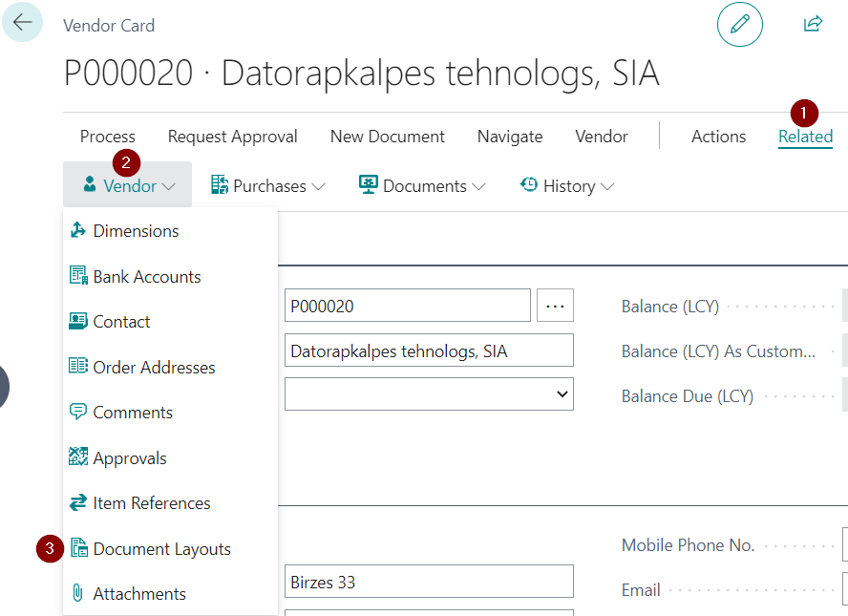The width and height of the screenshot is (848, 616).
Task: Click the Purchases group icon
Action: click(x=219, y=185)
